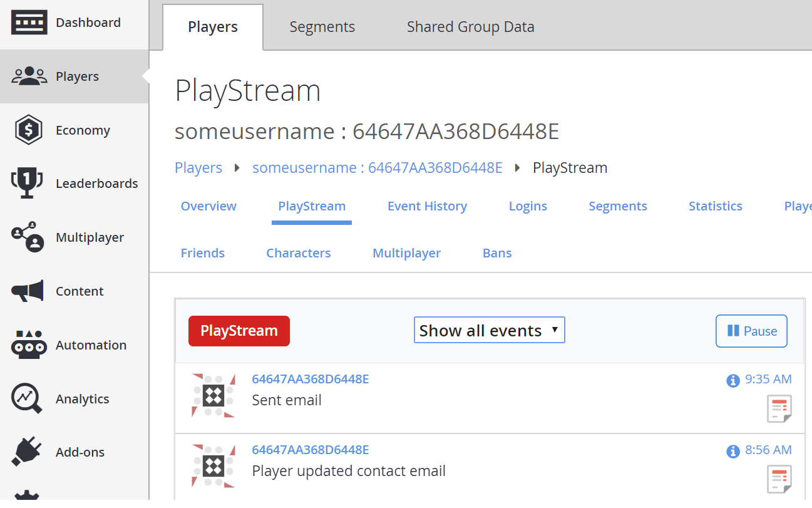Open the Shared Group Data tab
Image resolution: width=812 pixels, height=508 pixels.
coord(470,26)
